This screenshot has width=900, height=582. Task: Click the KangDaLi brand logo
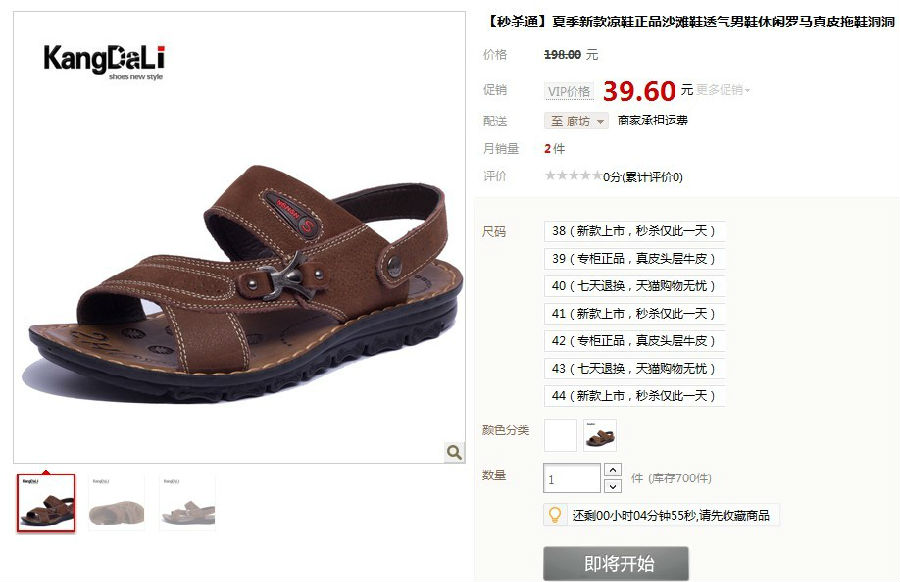[x=104, y=61]
